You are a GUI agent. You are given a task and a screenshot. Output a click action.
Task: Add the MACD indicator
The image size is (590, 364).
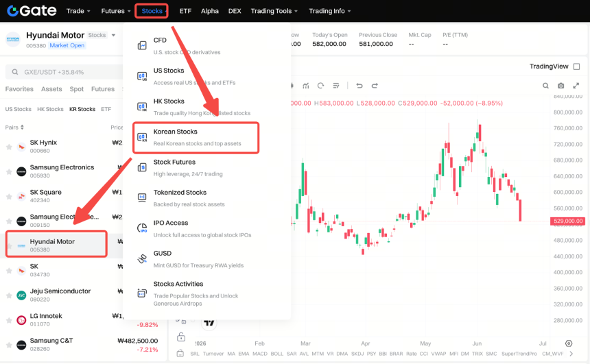(259, 354)
